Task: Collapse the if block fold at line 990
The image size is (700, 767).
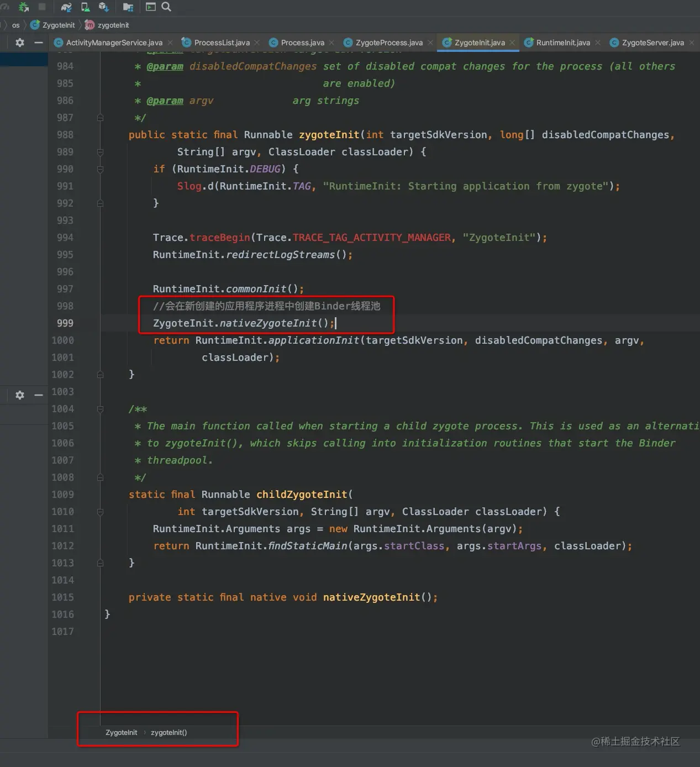Action: (x=100, y=169)
